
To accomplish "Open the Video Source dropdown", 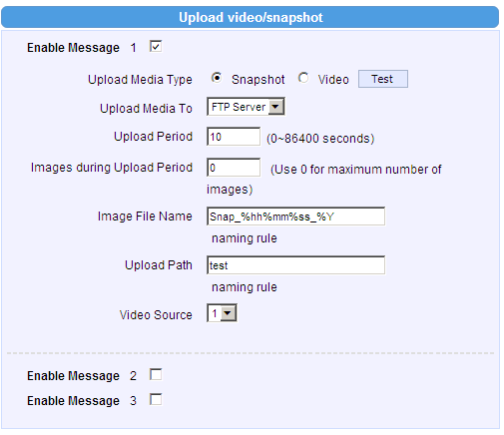I will (x=222, y=313).
